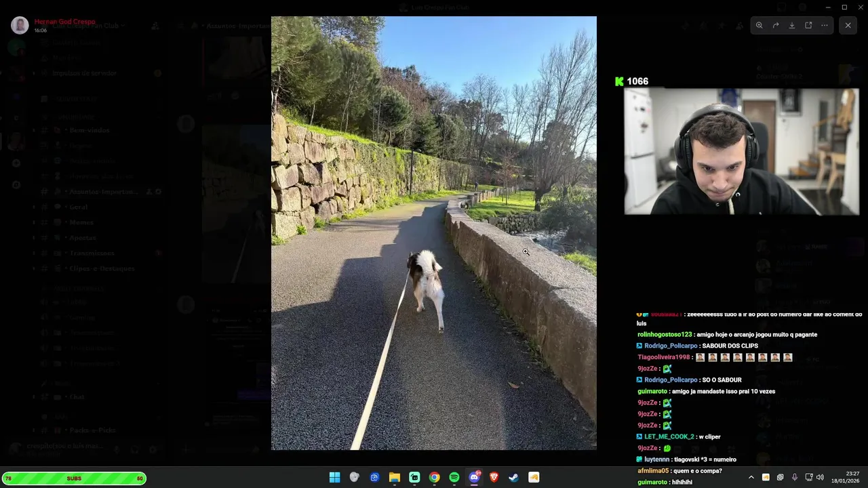Click the yellow tray app icon
Screen dimensions: 868x488
click(766, 478)
